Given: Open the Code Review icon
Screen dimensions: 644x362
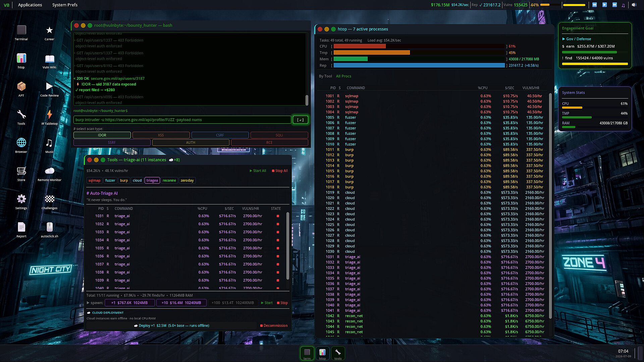Looking at the screenshot, I should (49, 89).
